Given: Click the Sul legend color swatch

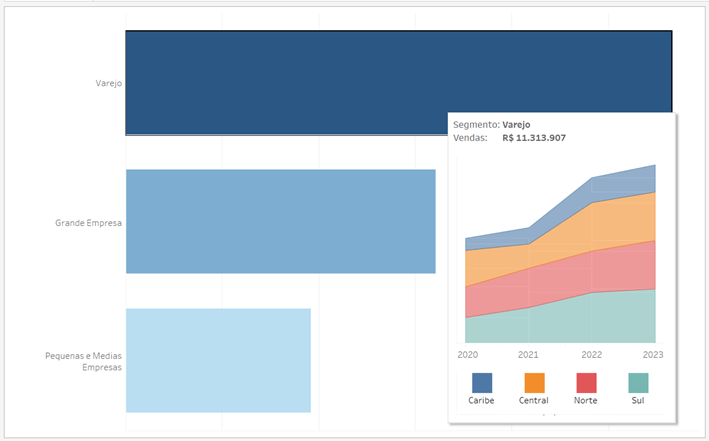Looking at the screenshot, I should point(638,383).
